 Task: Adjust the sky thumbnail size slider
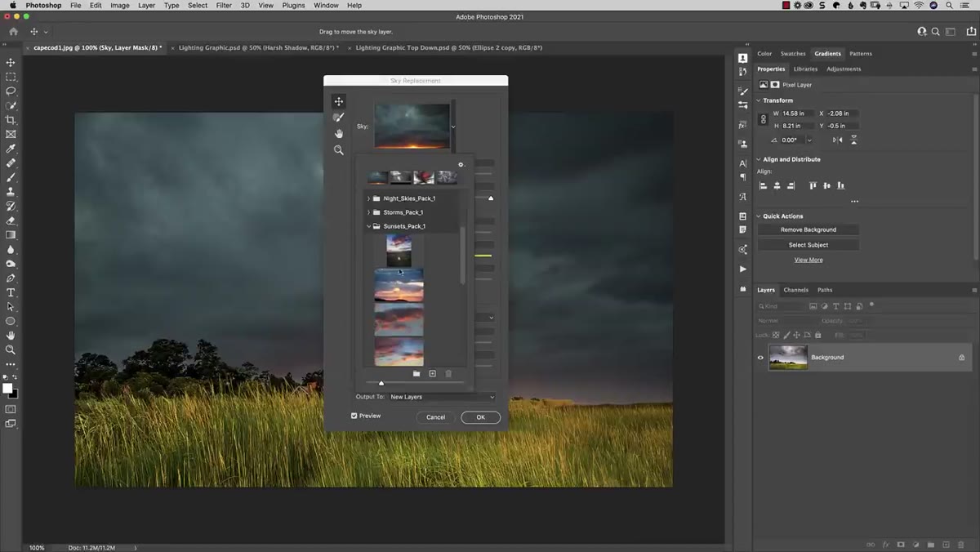pyautogui.click(x=381, y=382)
